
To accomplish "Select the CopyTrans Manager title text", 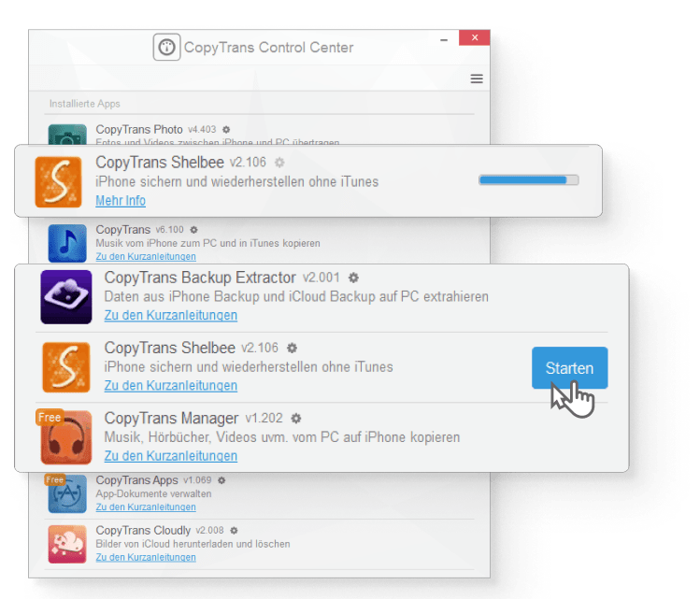I will (171, 419).
